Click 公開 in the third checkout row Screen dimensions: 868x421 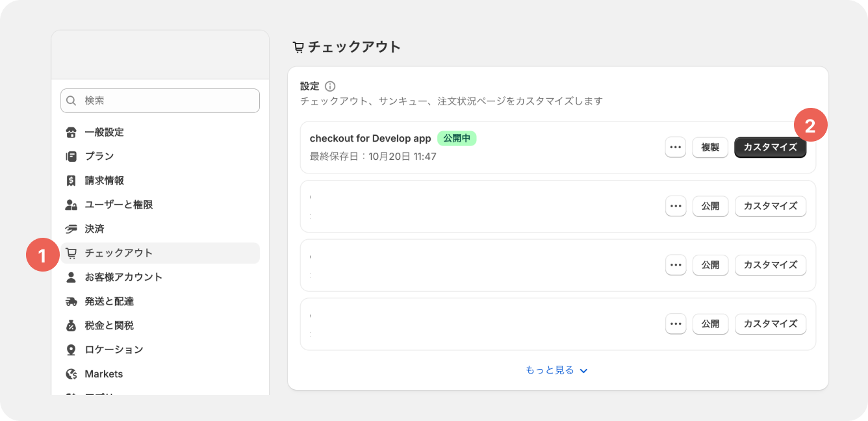[710, 265]
